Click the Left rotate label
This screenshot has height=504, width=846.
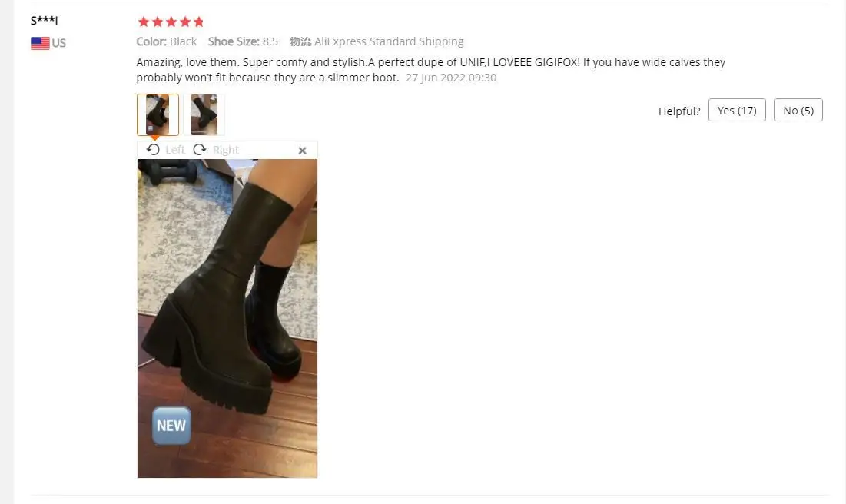point(175,150)
